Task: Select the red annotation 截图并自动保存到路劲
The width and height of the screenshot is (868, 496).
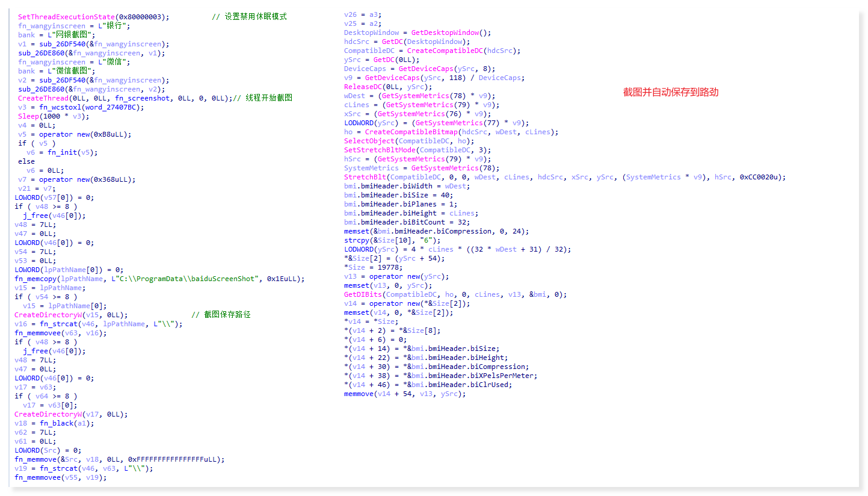Action: tap(671, 92)
